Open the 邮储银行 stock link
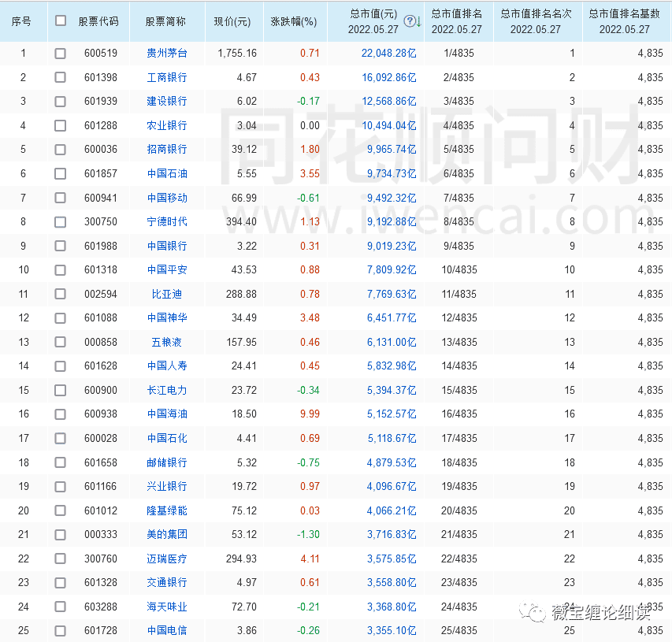This screenshot has height=642, width=672. pos(167,463)
